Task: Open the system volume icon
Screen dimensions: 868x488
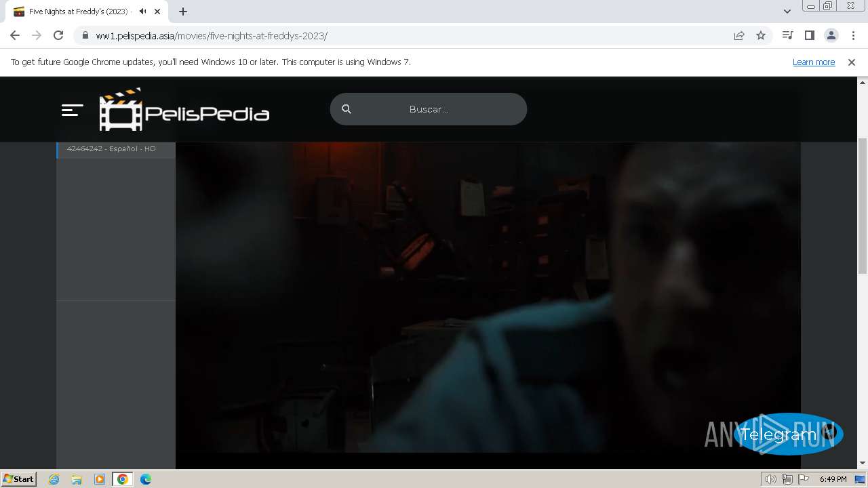Action: pyautogui.click(x=771, y=479)
